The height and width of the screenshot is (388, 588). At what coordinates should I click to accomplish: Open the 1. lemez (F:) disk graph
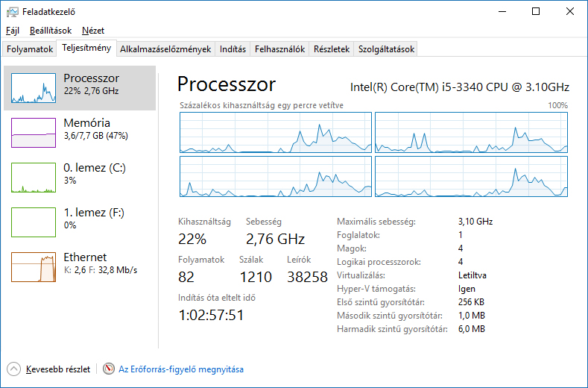coord(34,222)
